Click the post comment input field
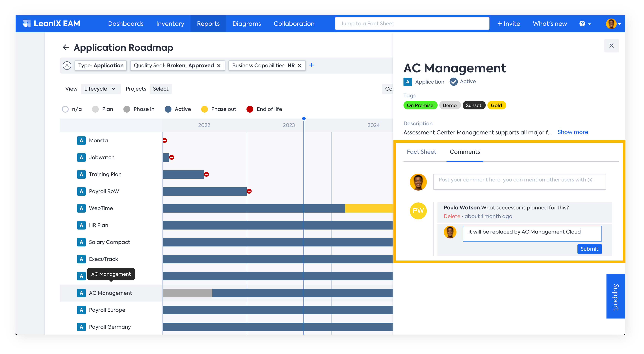 (x=519, y=182)
